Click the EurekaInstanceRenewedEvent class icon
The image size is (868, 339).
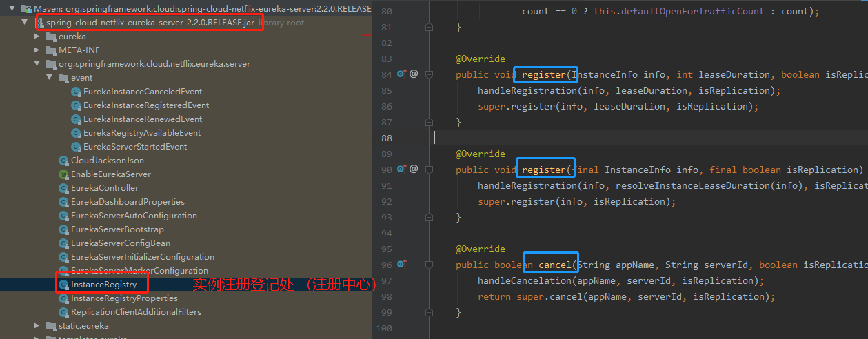(x=77, y=119)
